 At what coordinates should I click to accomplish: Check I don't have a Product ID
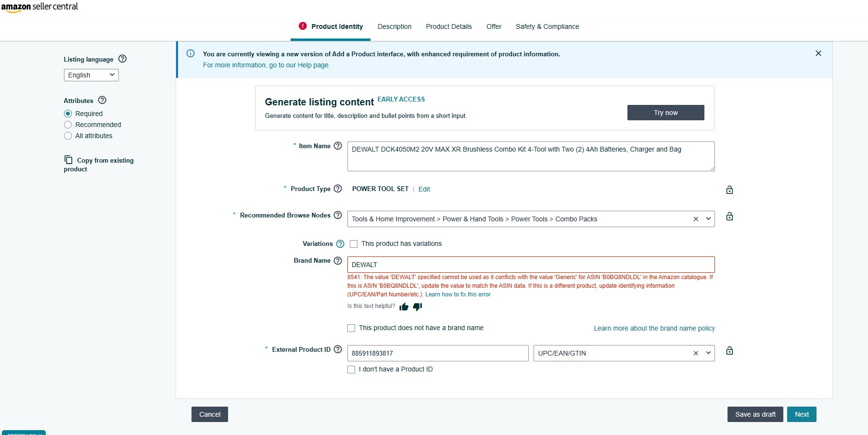(351, 370)
